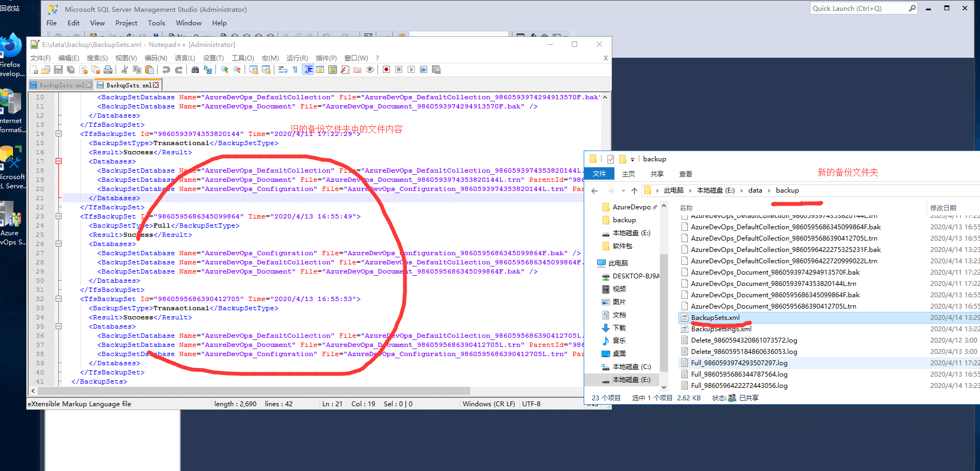
Task: Toggle Word Wrap in the Notepad++ toolbar
Action: tap(282, 70)
